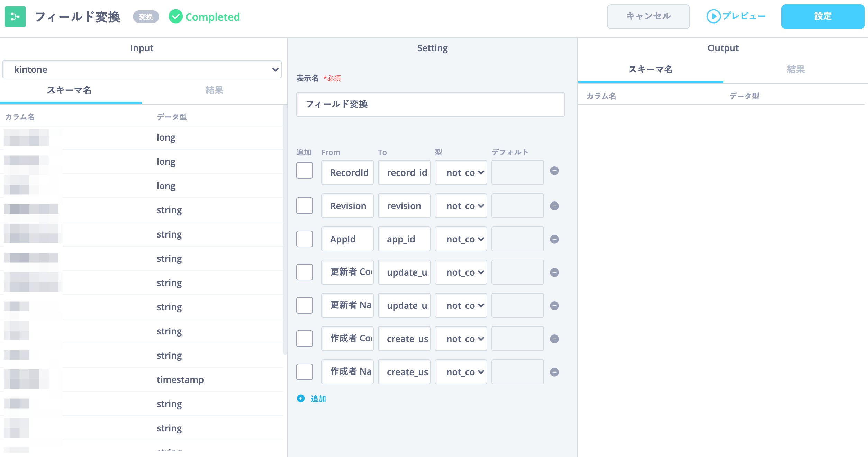Remove the 更新者 Code mapping row
The height and width of the screenshot is (457, 868).
pos(554,272)
